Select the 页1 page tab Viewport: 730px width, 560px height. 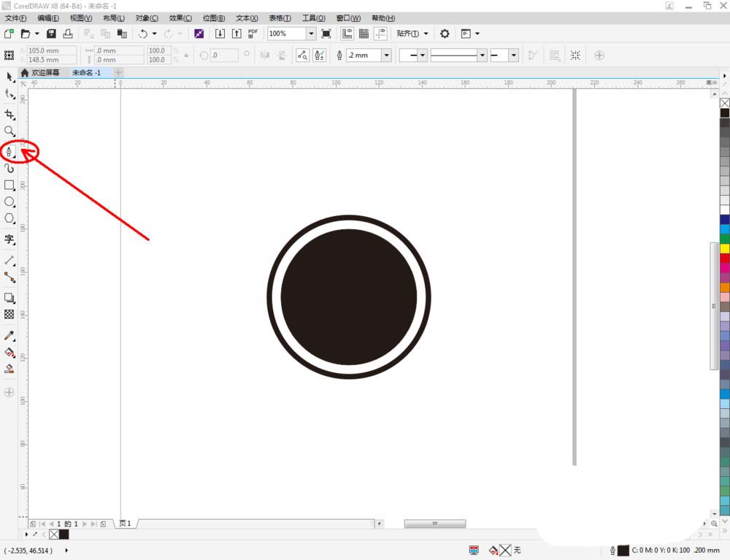(x=125, y=523)
